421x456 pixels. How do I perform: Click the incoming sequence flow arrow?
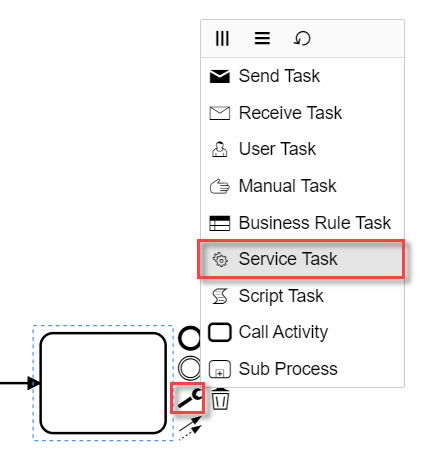(x=20, y=383)
